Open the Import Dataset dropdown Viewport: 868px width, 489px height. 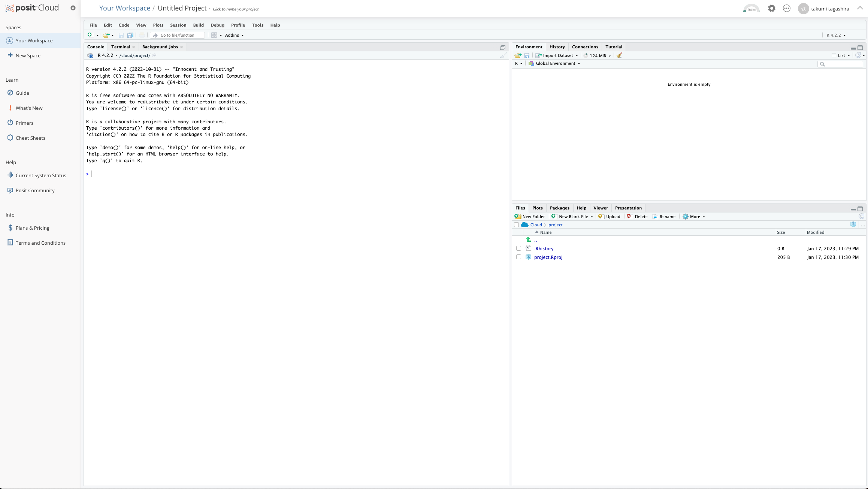[x=557, y=55]
